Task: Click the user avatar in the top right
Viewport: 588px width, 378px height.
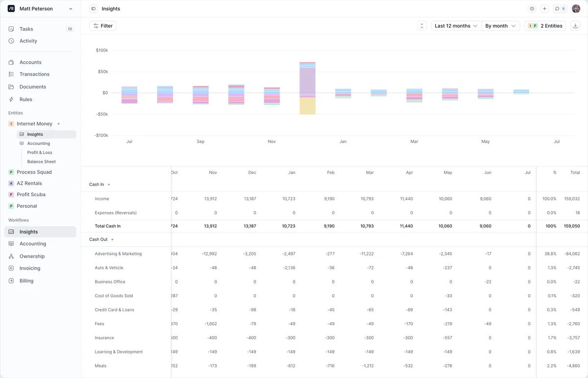Action: 576,9
